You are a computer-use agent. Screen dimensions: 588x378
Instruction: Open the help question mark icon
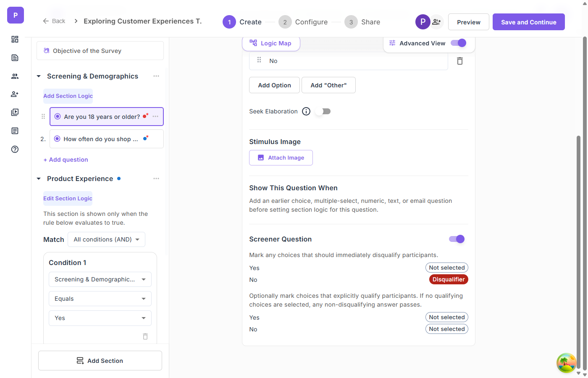coord(15,149)
